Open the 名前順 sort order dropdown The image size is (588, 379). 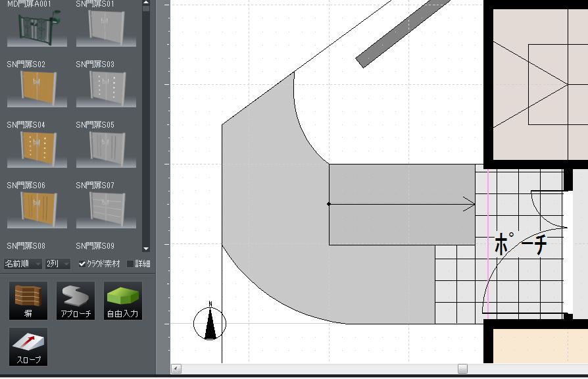pos(23,264)
